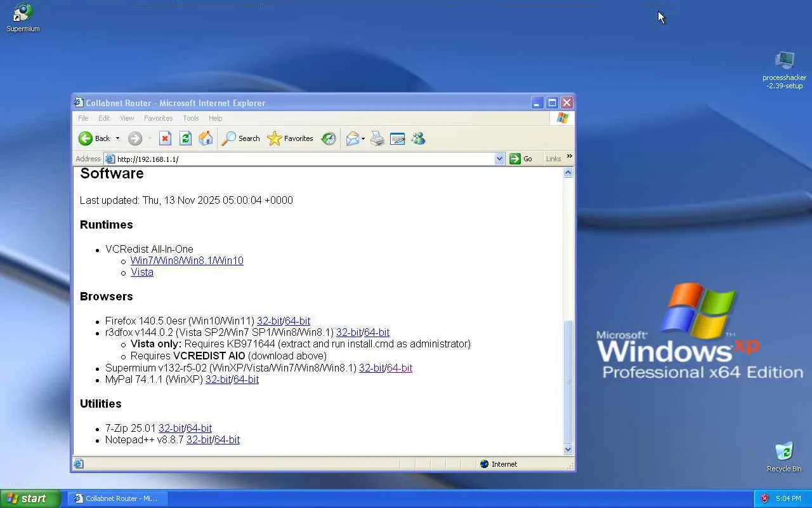Expand the Back button history dropdown arrow
The height and width of the screenshot is (508, 812).
click(x=117, y=138)
